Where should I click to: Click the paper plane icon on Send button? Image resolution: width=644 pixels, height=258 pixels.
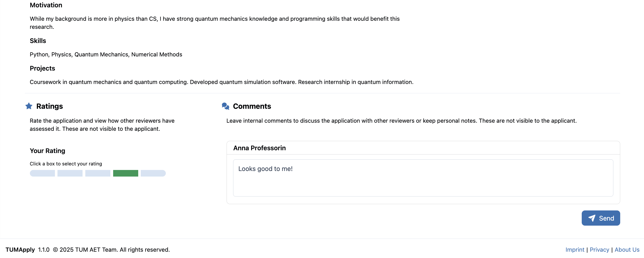pyautogui.click(x=592, y=218)
